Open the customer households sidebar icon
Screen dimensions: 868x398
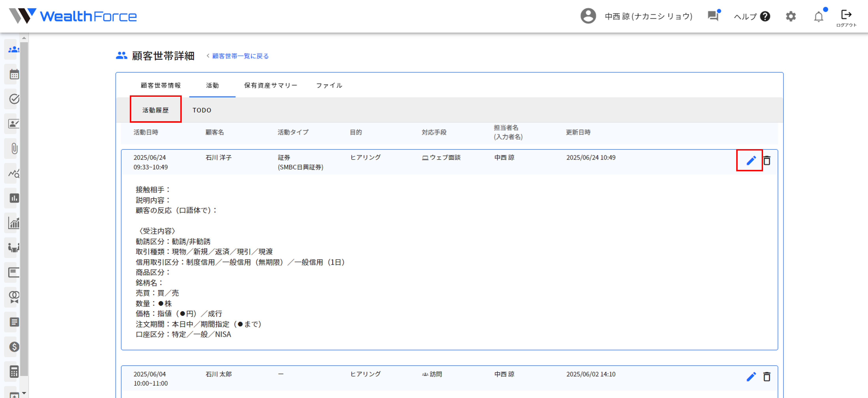click(x=14, y=50)
